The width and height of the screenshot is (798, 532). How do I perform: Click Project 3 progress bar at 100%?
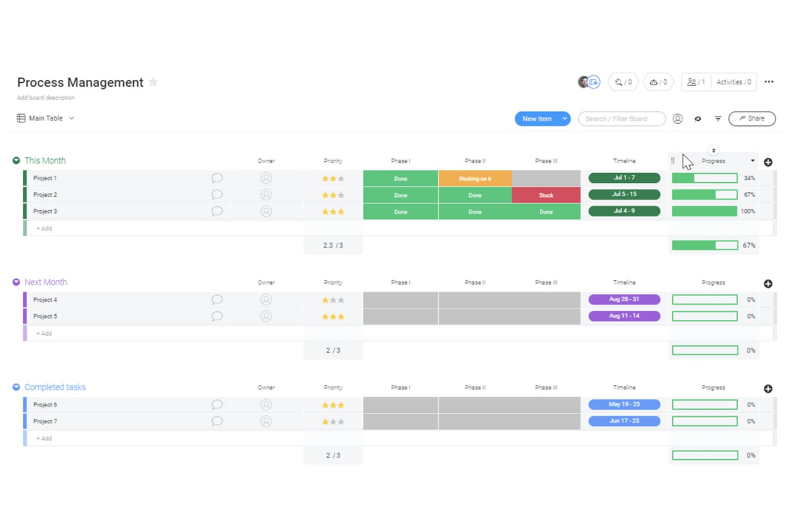[705, 211]
